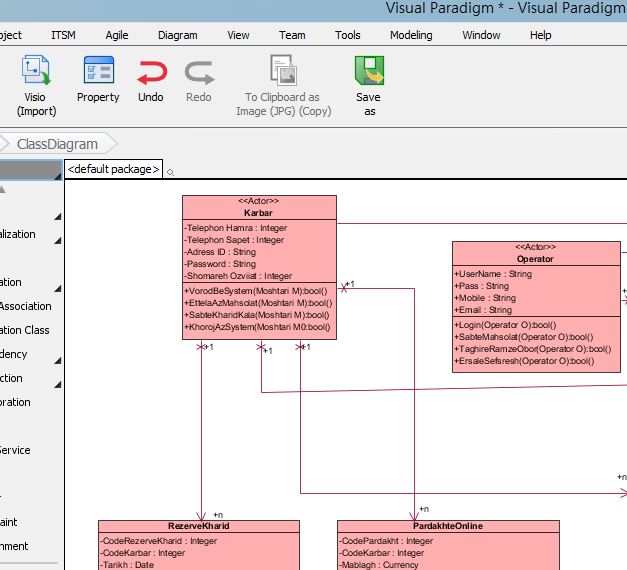Click the Visio (Import) icon
The height and width of the screenshot is (570, 627).
click(x=36, y=70)
